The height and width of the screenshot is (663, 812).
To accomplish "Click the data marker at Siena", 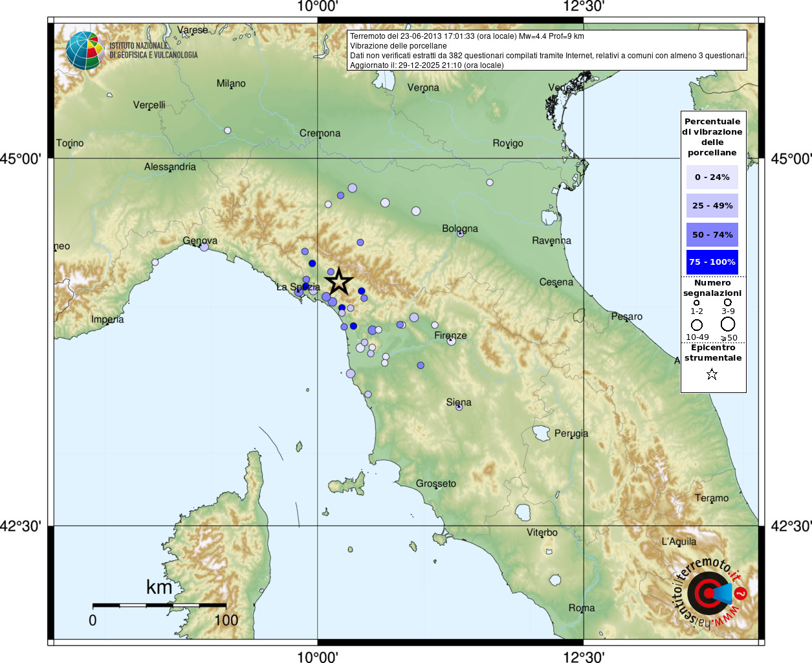I will [459, 407].
